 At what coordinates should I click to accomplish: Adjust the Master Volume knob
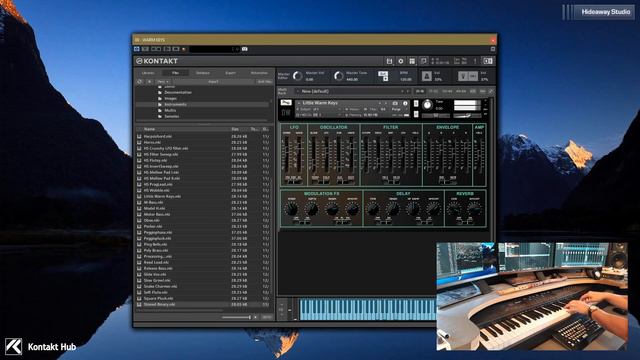click(298, 76)
